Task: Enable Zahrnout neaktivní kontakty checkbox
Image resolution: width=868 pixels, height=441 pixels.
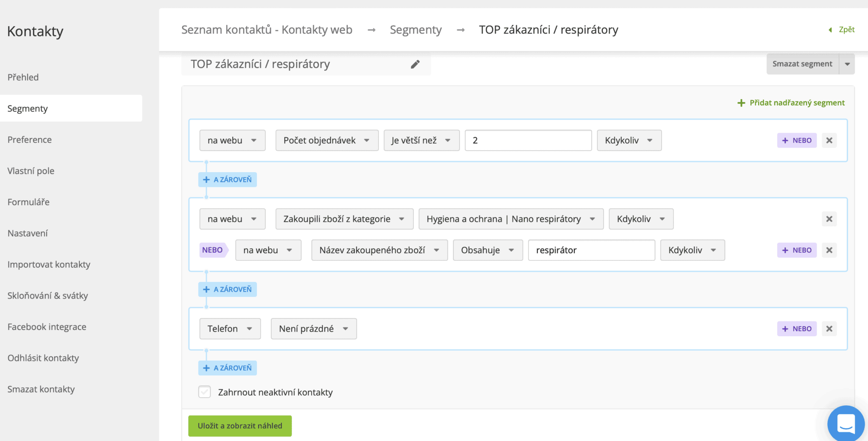Action: (x=205, y=392)
